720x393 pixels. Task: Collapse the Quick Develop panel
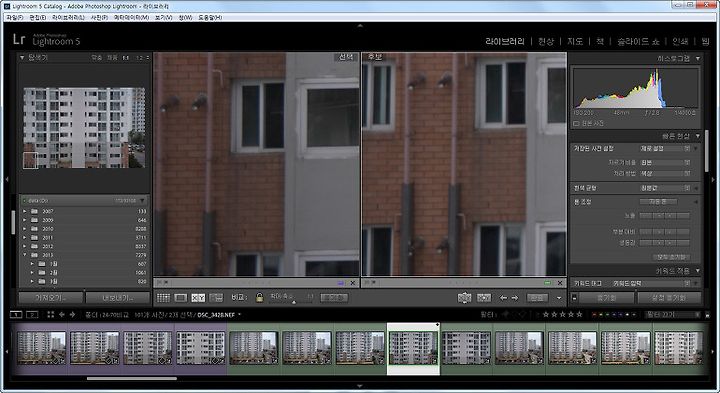coord(698,136)
